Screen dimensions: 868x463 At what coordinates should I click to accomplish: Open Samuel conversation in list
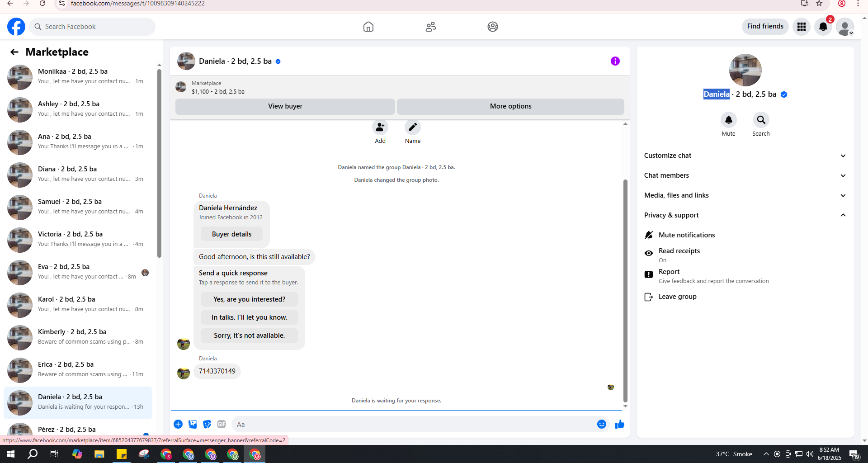78,207
